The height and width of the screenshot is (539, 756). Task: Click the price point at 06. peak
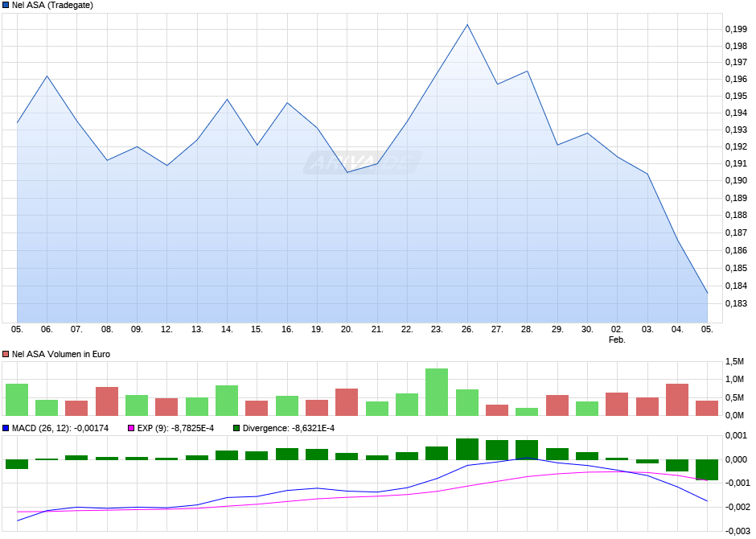tap(47, 76)
